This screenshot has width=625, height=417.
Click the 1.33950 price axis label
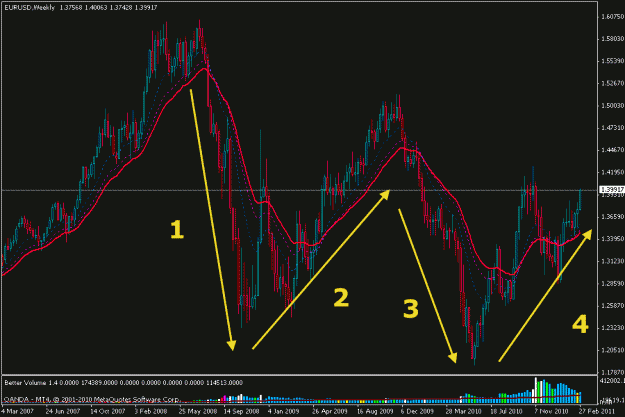pyautogui.click(x=612, y=239)
